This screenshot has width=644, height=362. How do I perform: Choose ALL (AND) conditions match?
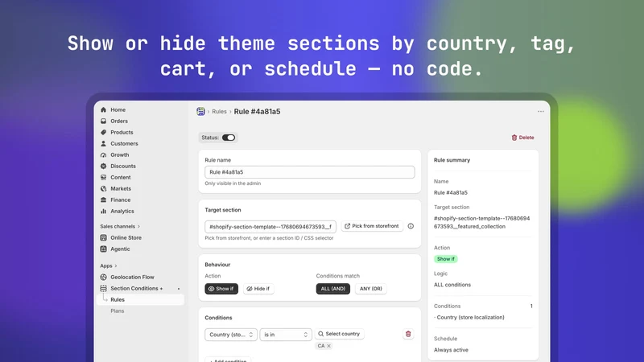click(333, 289)
